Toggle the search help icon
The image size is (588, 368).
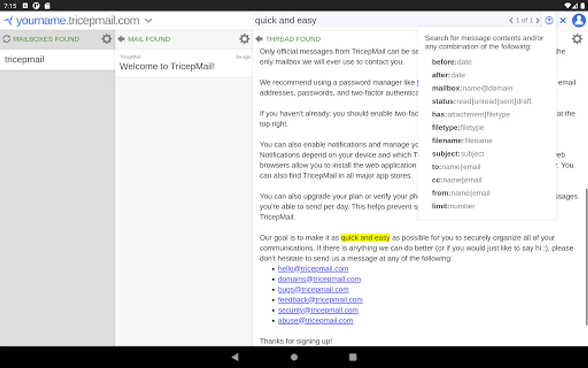coord(549,20)
